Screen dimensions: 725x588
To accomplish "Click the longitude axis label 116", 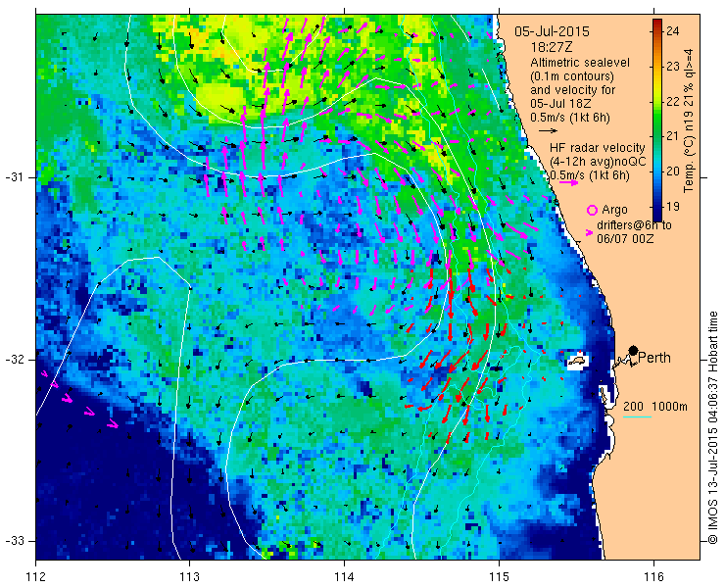I will [x=653, y=576].
